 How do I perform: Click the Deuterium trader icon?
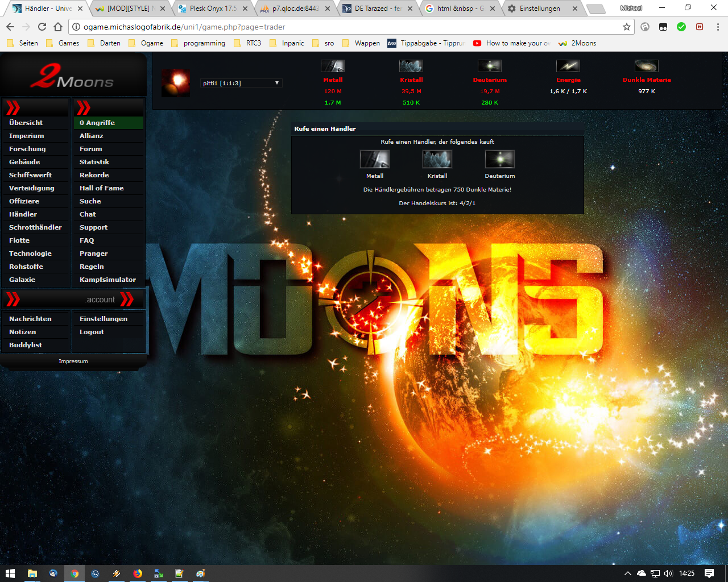pos(500,159)
